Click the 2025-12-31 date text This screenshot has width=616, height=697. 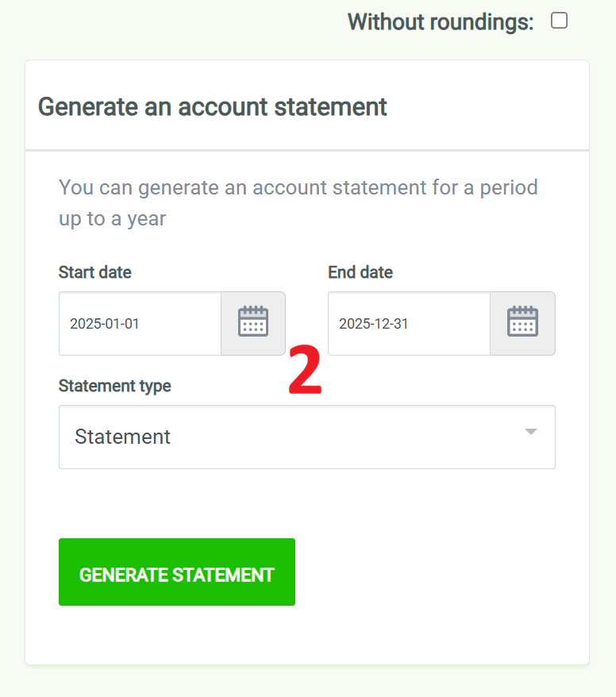(x=374, y=324)
